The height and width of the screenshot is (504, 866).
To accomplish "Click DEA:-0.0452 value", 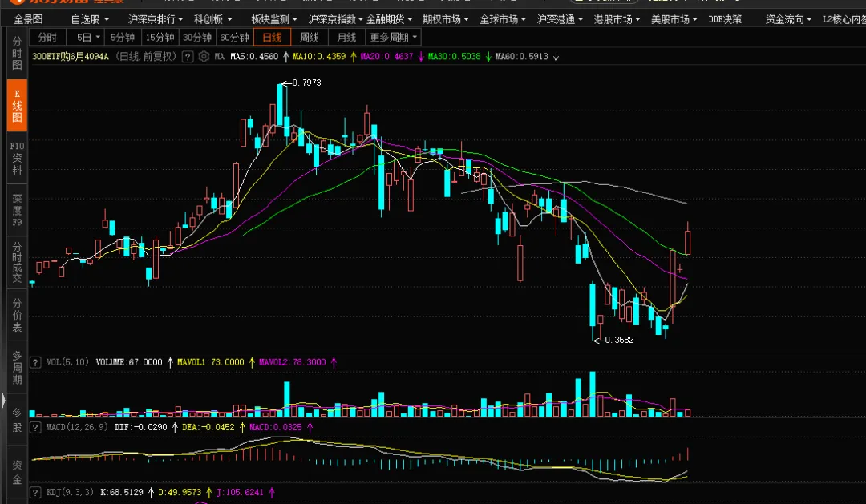I will click(x=208, y=427).
